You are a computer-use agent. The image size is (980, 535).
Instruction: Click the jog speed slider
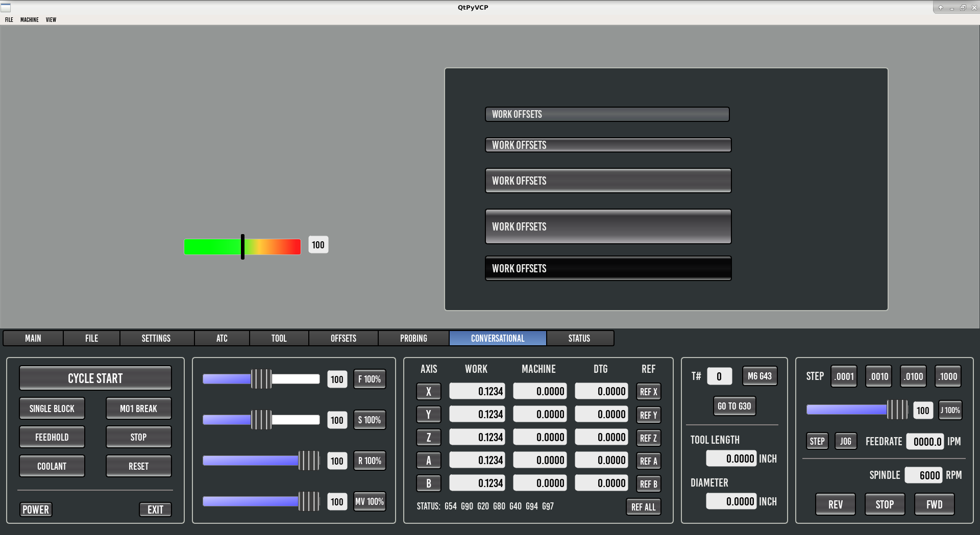[x=857, y=410]
